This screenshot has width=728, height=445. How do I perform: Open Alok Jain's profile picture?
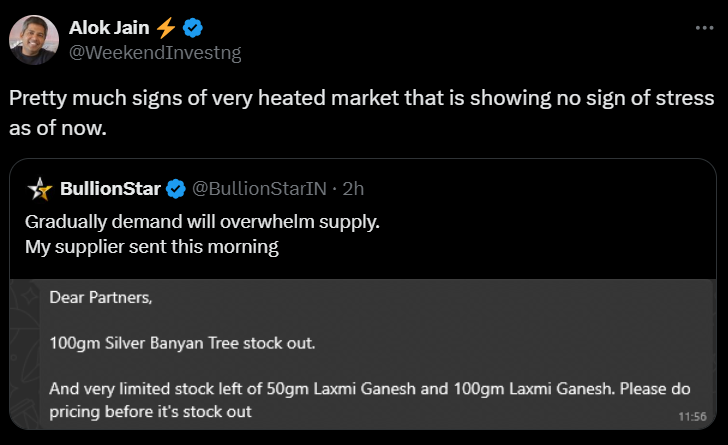34,39
